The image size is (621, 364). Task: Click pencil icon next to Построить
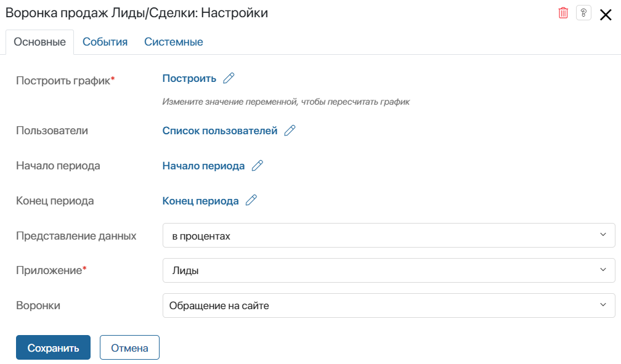pyautogui.click(x=229, y=78)
